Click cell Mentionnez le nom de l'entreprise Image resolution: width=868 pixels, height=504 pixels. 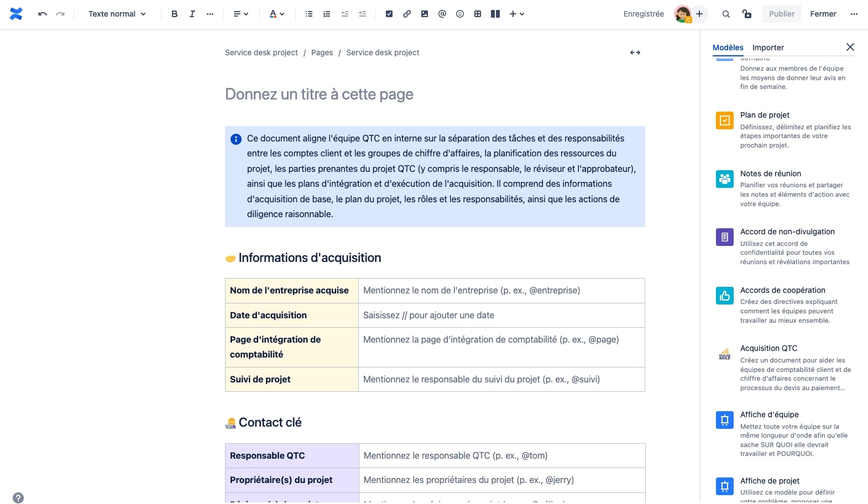501,291
